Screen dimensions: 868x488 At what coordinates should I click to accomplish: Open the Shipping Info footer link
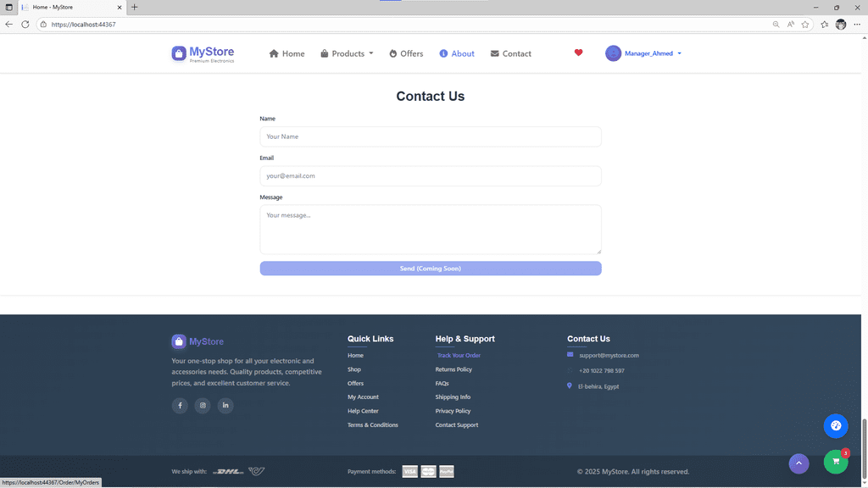point(453,396)
